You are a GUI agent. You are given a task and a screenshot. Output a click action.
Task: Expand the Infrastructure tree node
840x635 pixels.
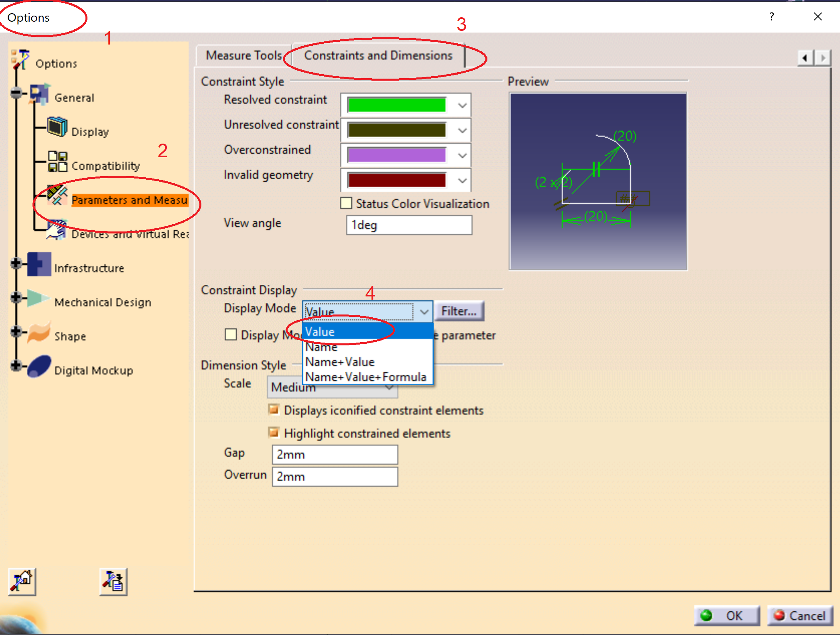click(x=16, y=264)
